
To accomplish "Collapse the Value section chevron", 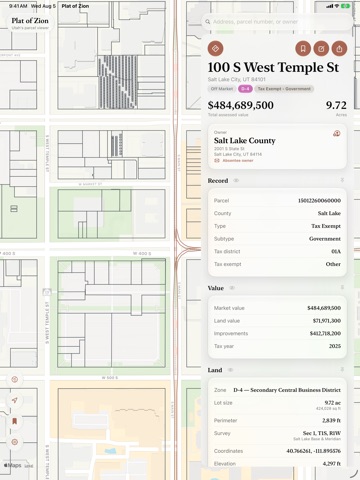I will coord(342,287).
